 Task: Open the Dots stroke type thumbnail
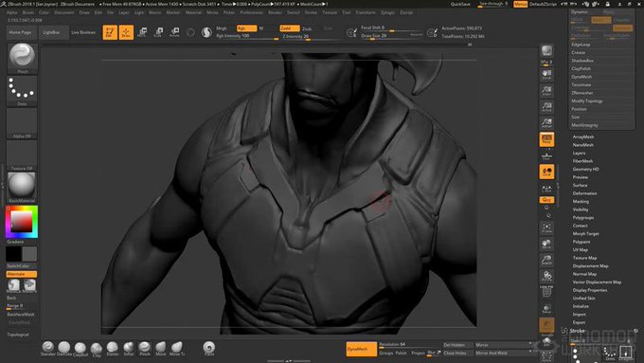22,91
